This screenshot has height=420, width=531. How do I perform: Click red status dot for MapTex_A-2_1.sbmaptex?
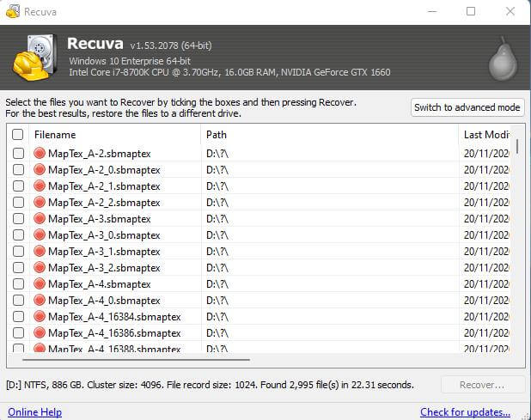click(x=40, y=186)
